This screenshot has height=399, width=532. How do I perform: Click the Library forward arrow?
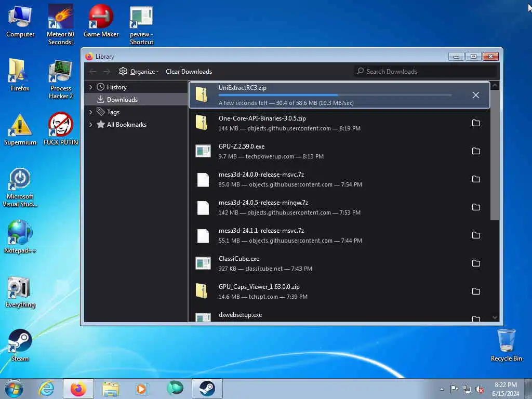click(x=107, y=72)
